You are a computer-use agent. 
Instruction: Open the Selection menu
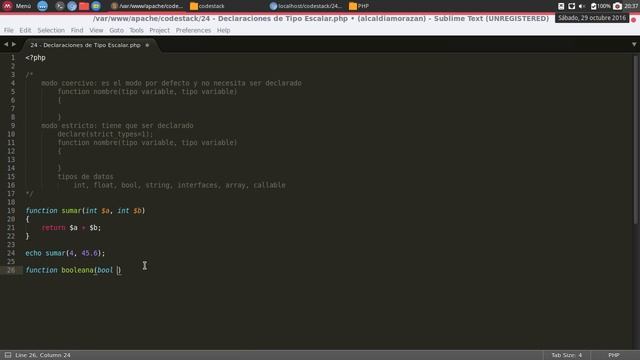51,30
